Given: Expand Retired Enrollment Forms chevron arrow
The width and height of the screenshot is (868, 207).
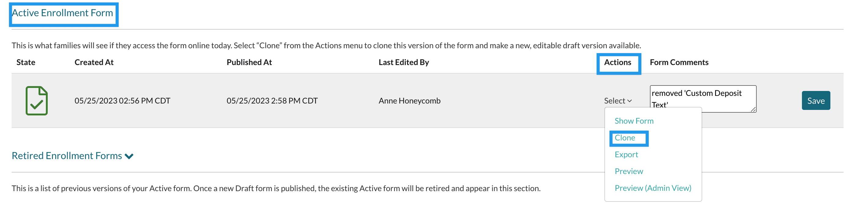Looking at the screenshot, I should pos(129,156).
